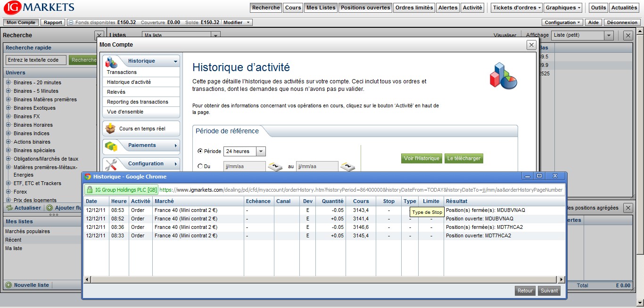Click the Chrome address bar URL
This screenshot has height=308, width=644.
[361, 190]
